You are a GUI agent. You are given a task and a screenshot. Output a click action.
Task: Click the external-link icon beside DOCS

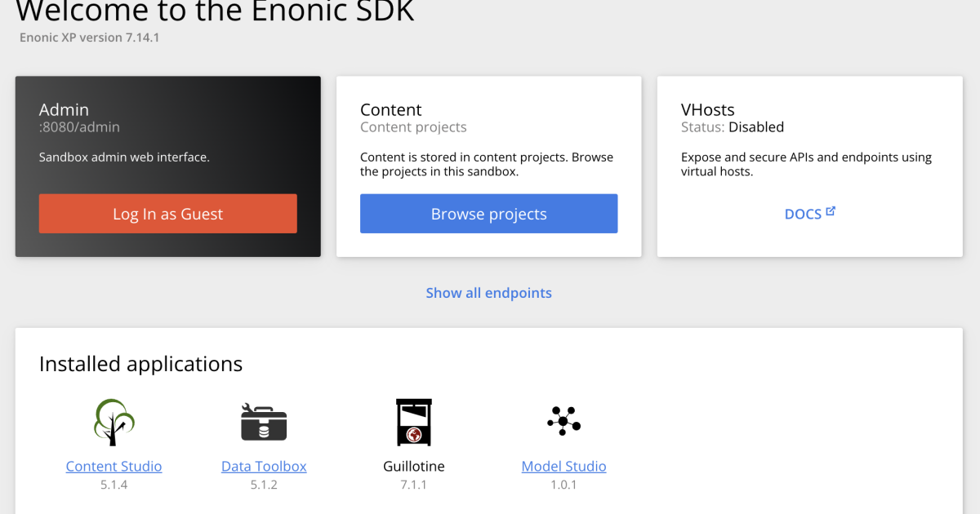831,210
